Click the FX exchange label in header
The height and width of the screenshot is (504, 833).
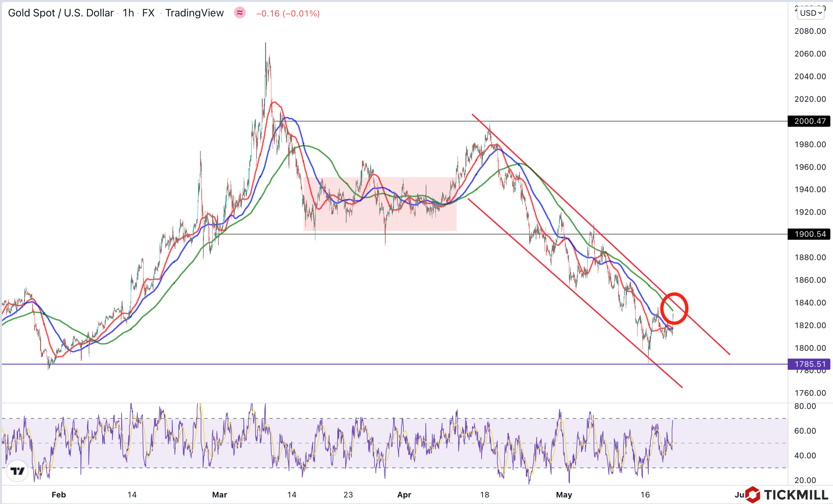point(148,13)
